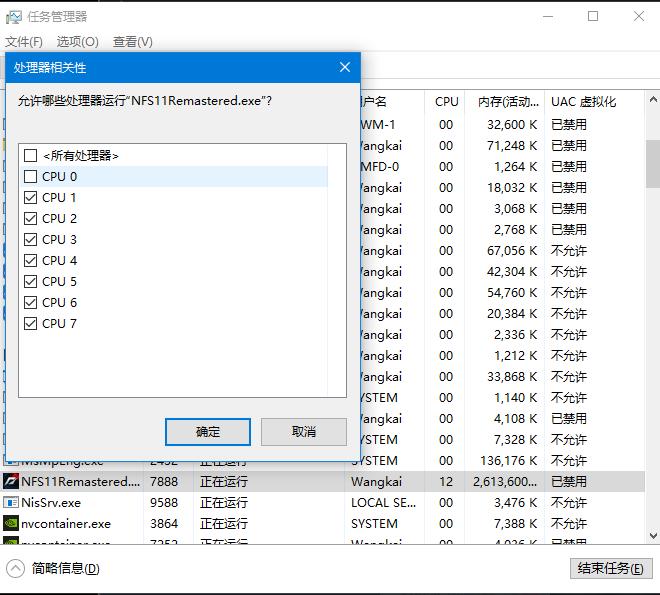This screenshot has height=595, width=660.
Task: Uncheck the CPU 6 checkbox
Action: (x=30, y=302)
